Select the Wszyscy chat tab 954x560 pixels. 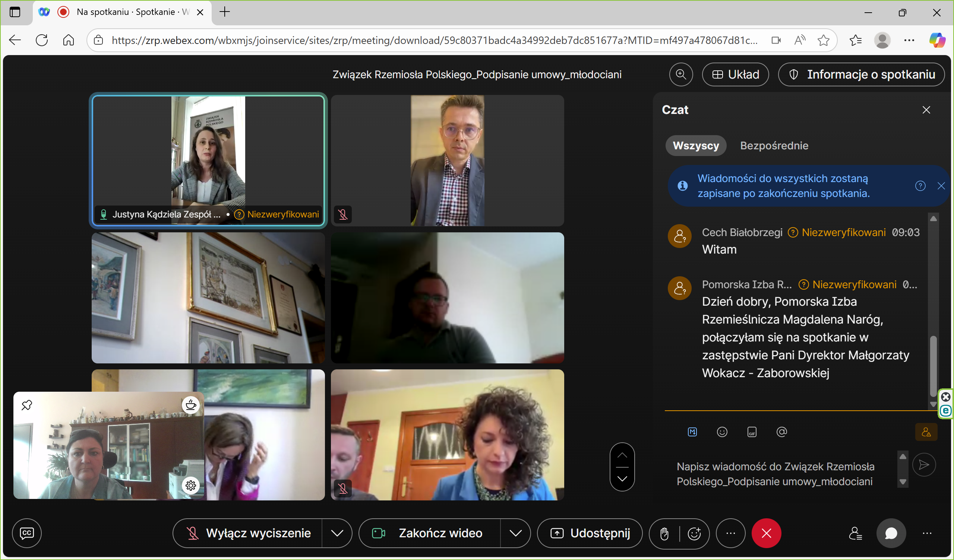point(695,146)
